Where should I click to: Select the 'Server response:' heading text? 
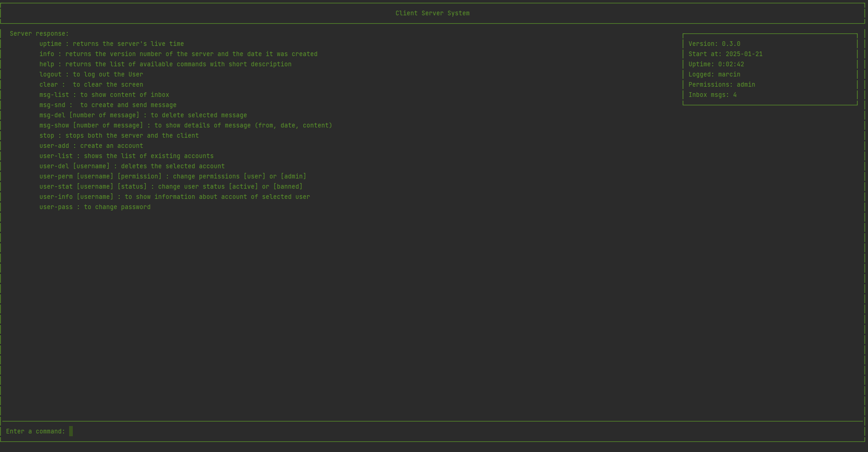39,34
